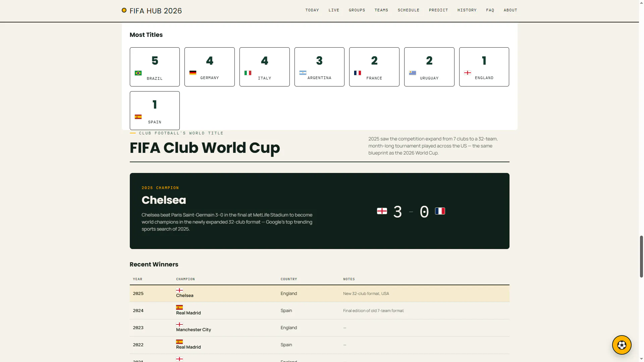Click the France flag in Most Titles

tap(358, 73)
